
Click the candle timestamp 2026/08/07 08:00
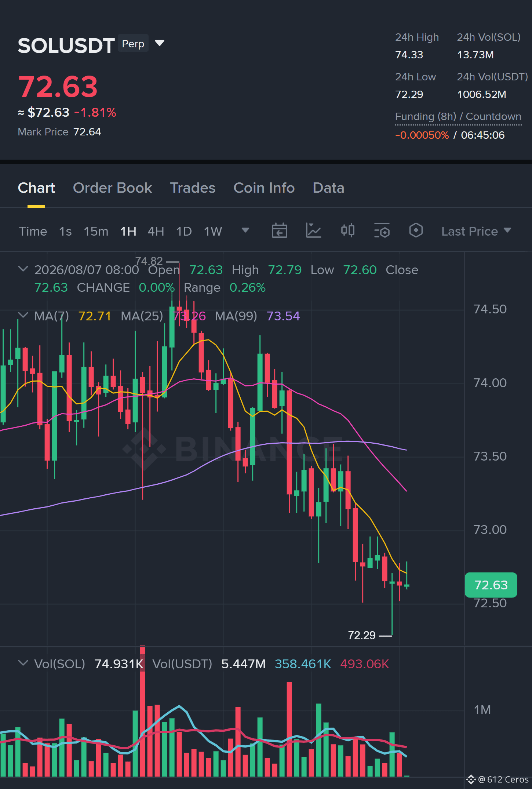(x=87, y=270)
